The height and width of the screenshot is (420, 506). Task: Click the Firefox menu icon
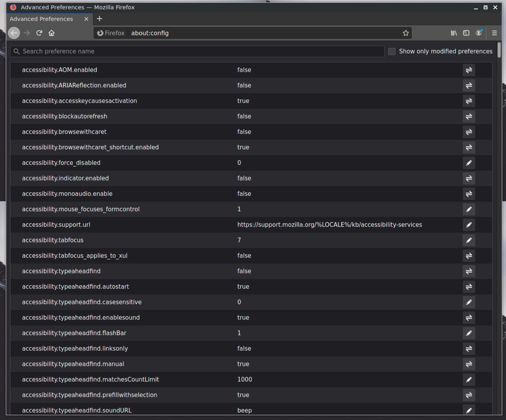click(x=495, y=33)
